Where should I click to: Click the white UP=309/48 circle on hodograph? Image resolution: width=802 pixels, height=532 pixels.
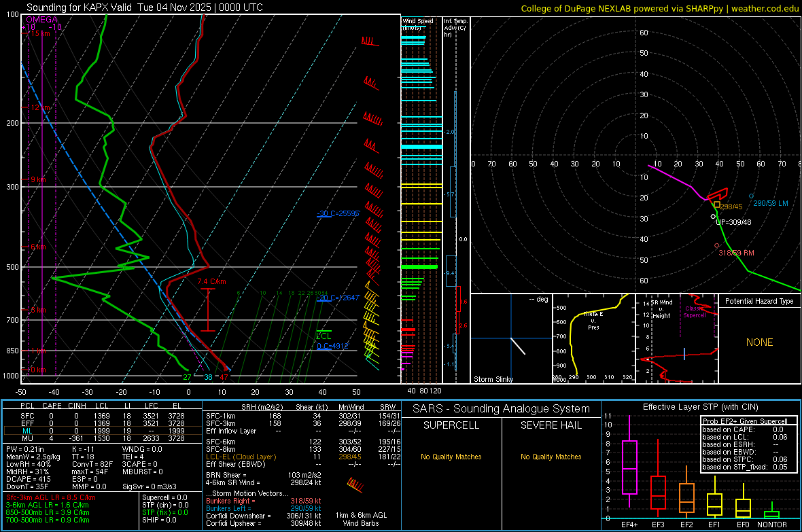(713, 217)
